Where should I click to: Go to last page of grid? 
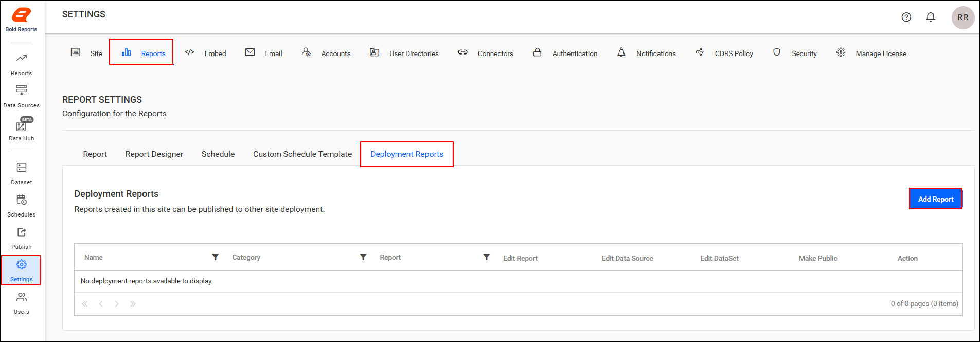pyautogui.click(x=133, y=304)
